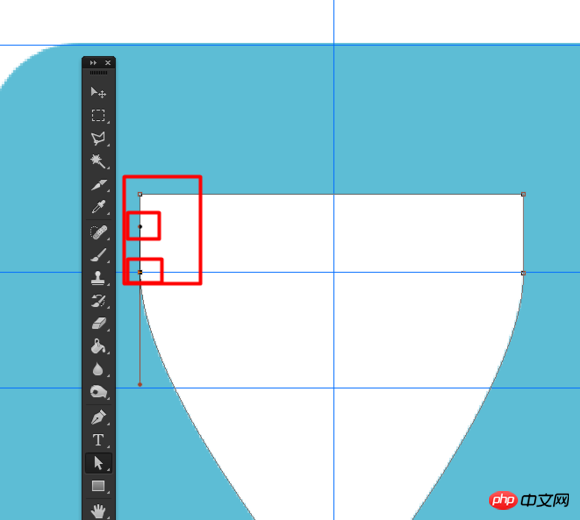Click the toolbar grip handle

tap(98, 73)
